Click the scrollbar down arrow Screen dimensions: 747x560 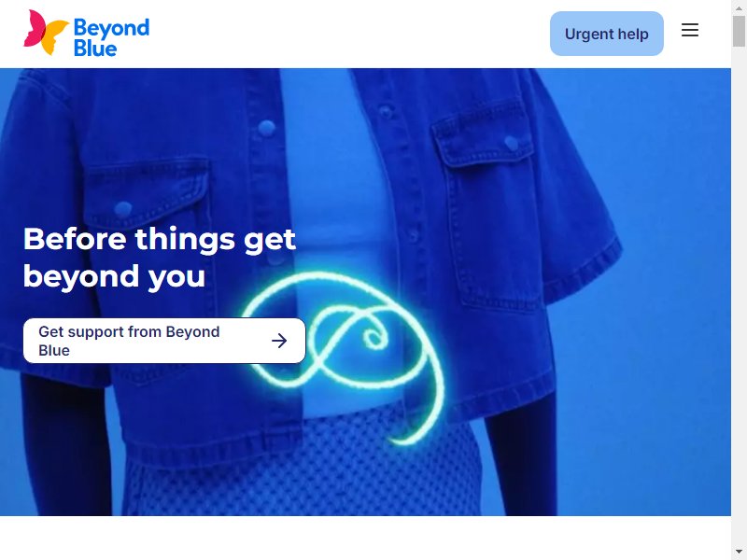point(739,552)
